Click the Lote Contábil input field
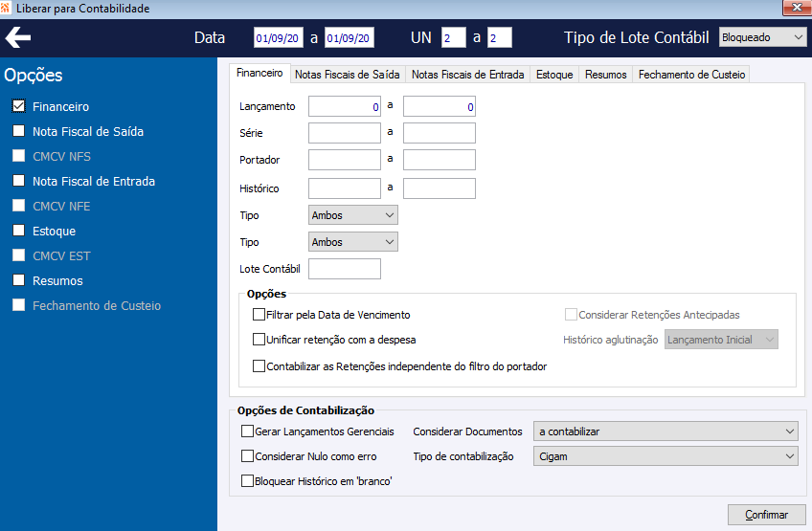Viewport: 812px width, 531px height. coord(345,269)
